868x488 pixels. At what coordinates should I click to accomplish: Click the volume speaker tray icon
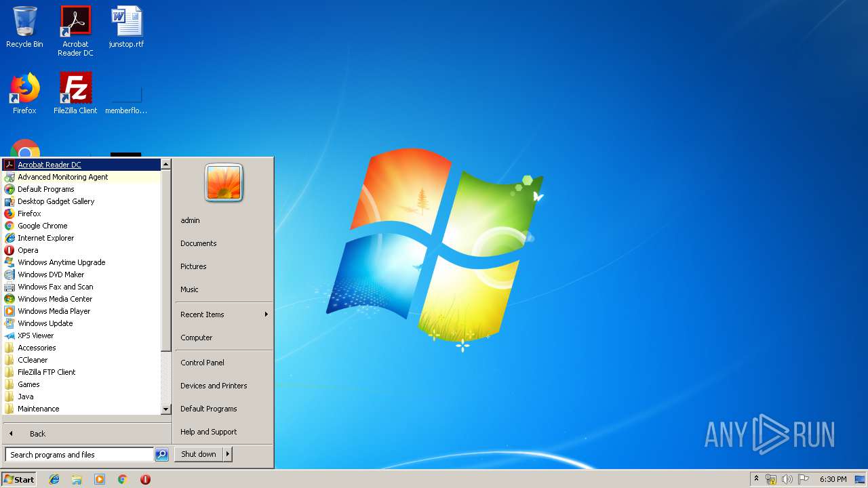[787, 479]
